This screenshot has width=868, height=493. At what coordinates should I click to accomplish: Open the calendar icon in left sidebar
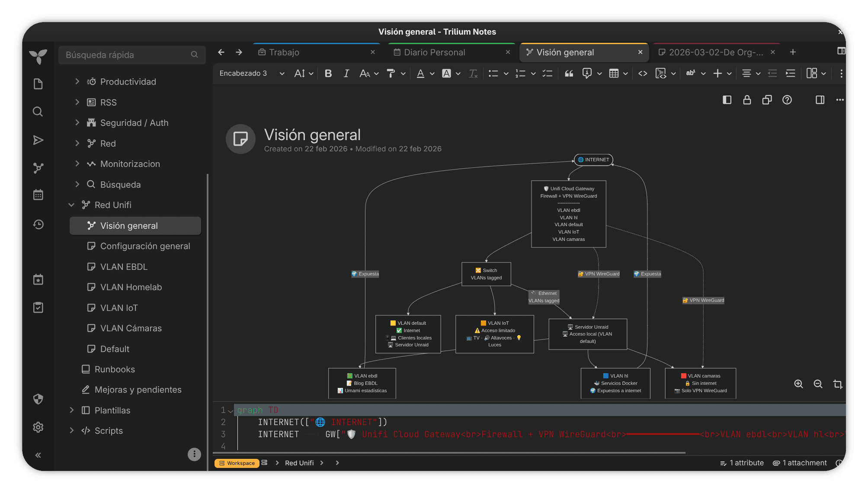[38, 195]
